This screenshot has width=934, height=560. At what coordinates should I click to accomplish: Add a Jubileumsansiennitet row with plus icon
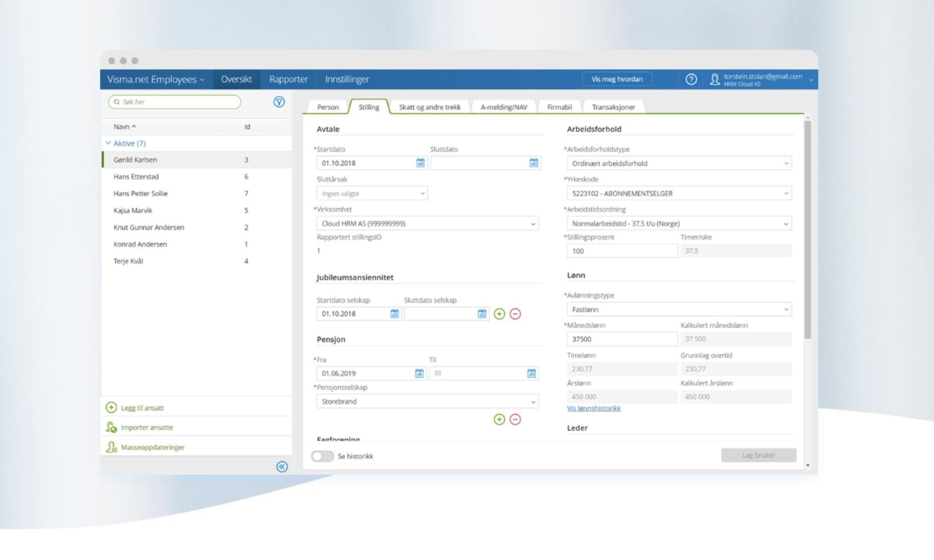tap(499, 314)
